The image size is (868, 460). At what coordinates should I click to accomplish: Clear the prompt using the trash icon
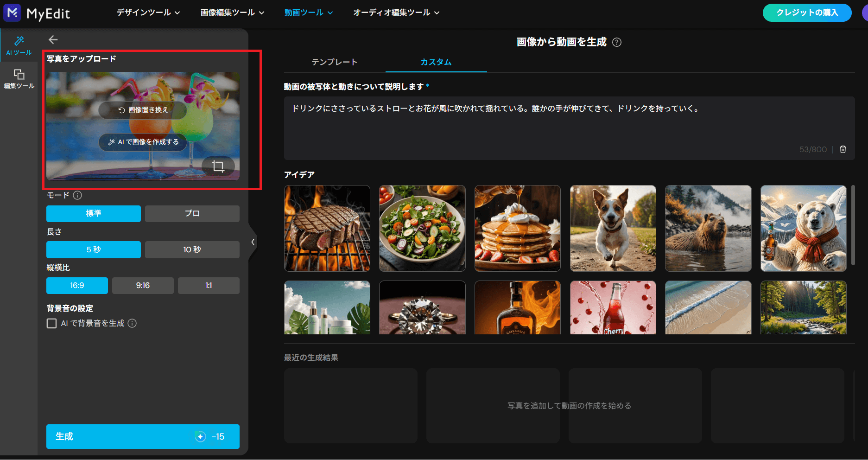843,149
